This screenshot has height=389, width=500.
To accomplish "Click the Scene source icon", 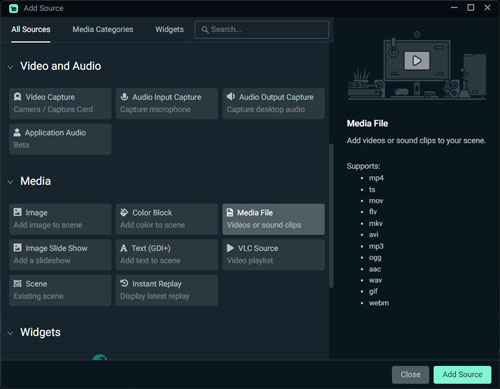I will (17, 284).
